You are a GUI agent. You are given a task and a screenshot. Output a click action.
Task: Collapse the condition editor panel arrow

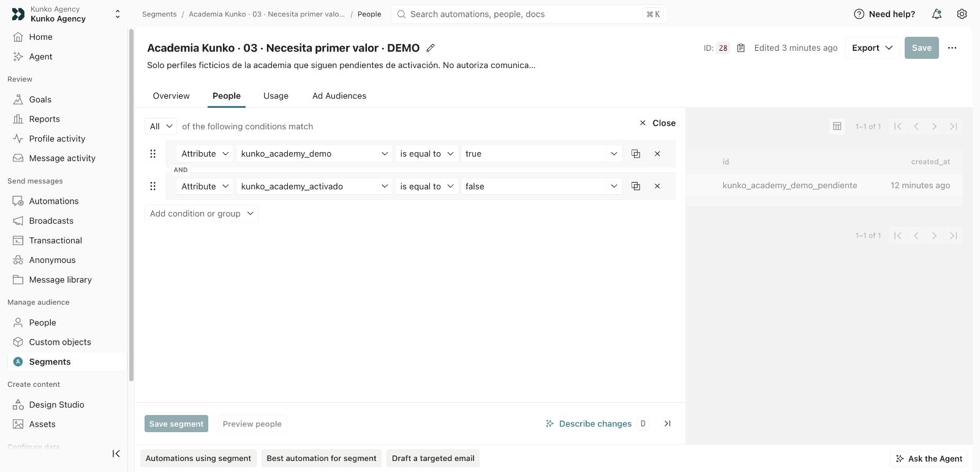tap(668, 424)
